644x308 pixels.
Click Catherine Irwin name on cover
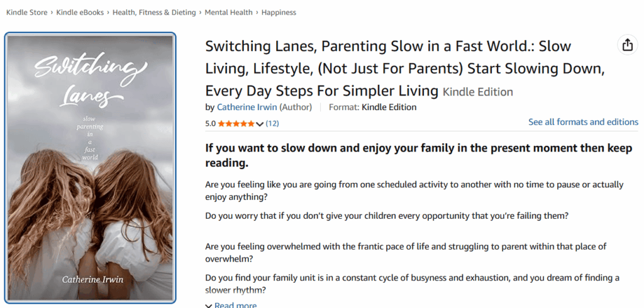point(92,280)
